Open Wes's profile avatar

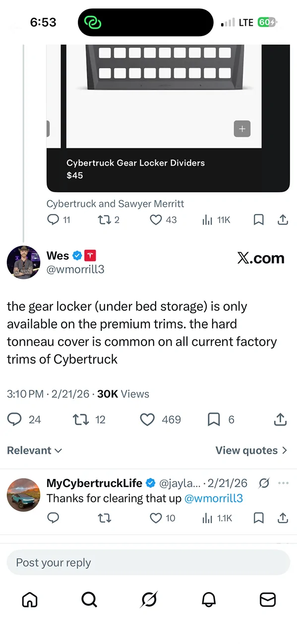[23, 262]
